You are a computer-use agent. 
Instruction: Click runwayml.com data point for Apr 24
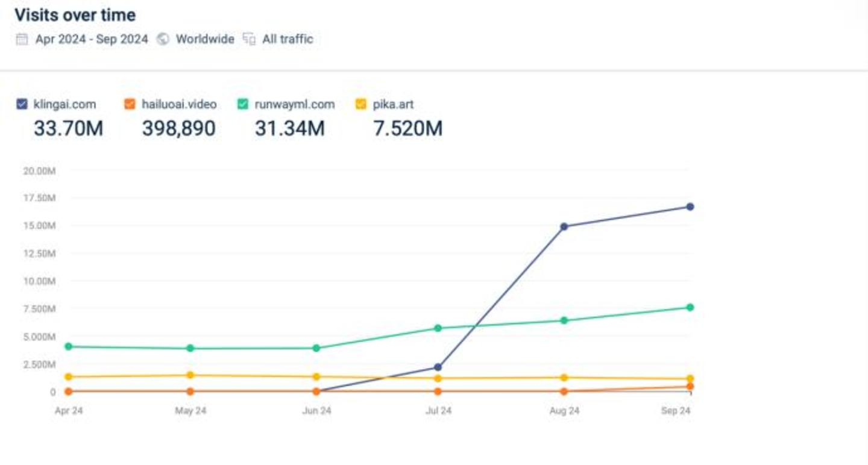point(69,346)
